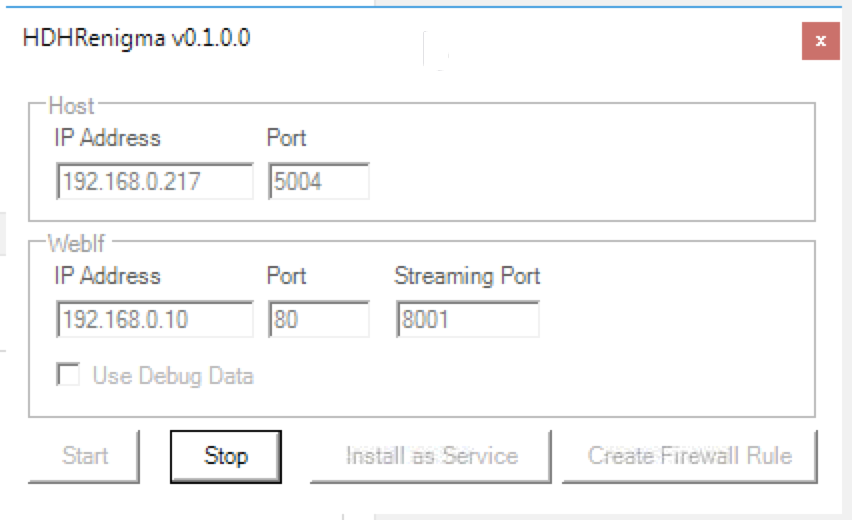
Task: Click Install as Service
Action: pos(431,456)
